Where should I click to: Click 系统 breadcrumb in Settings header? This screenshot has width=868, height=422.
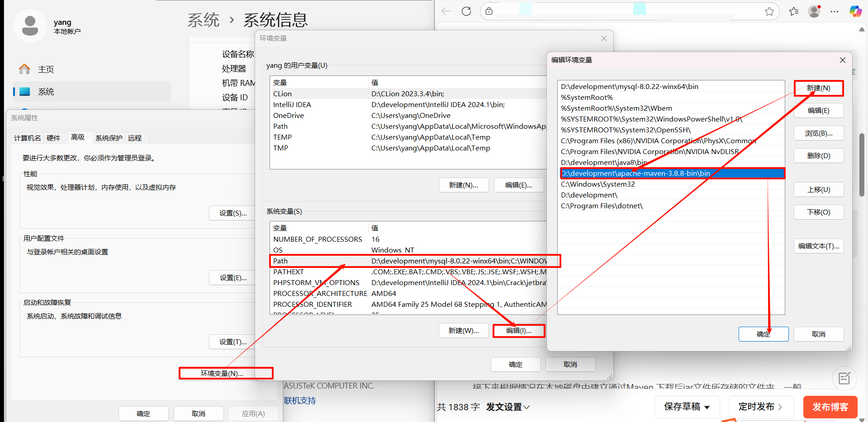204,20
